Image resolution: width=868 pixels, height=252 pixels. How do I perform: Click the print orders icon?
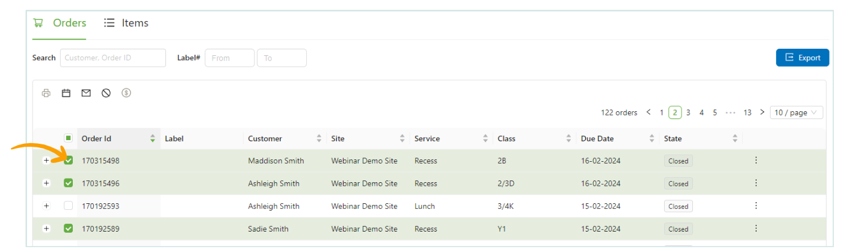(x=46, y=93)
